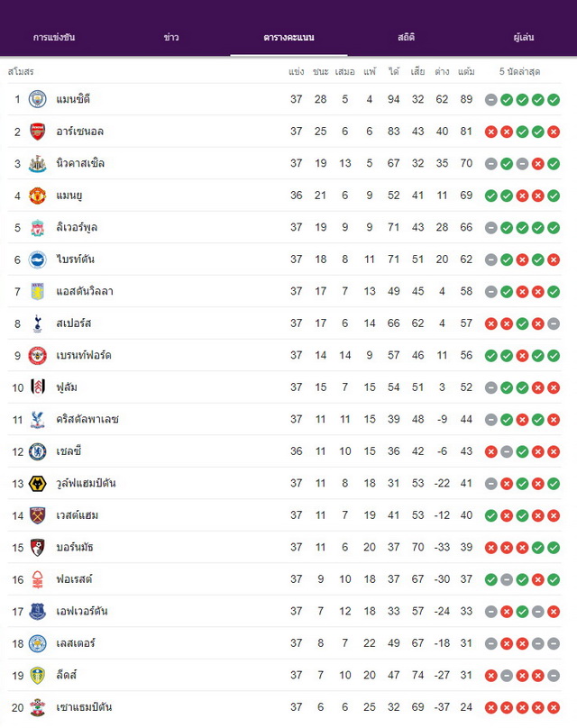Click the Wolverhampton wolf crest

click(37, 484)
